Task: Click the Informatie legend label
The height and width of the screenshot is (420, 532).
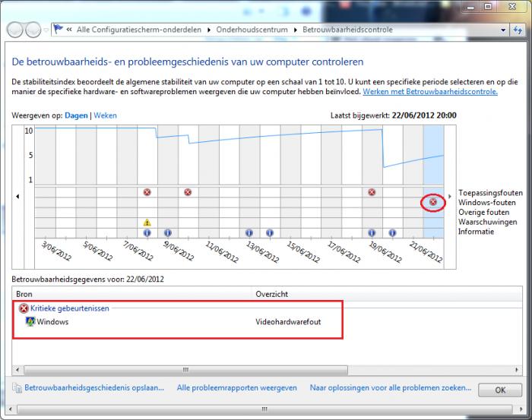Action: (x=476, y=232)
